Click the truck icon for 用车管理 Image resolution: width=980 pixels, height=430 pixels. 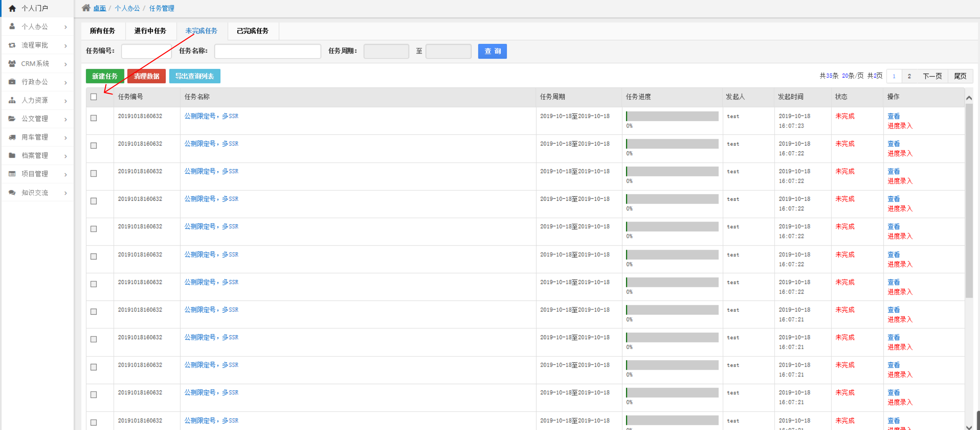(12, 137)
